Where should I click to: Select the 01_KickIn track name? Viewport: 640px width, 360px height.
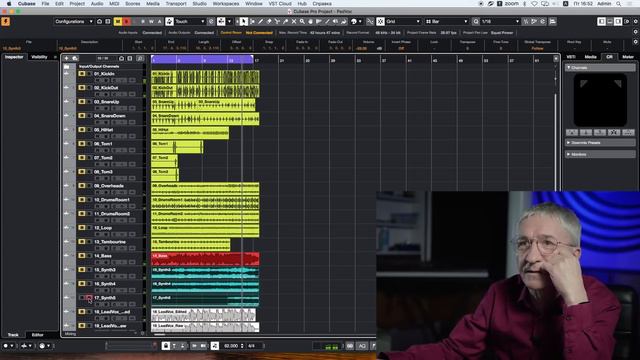click(x=104, y=74)
